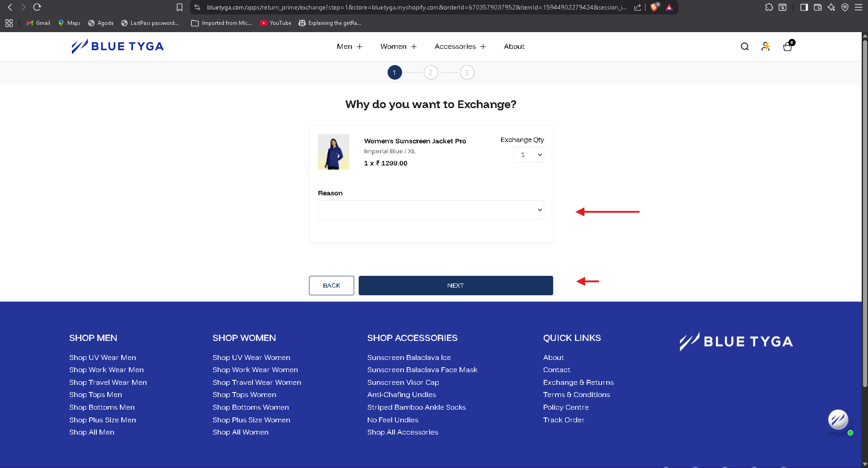This screenshot has width=868, height=468.
Task: Open the Track Order link
Action: pos(564,420)
